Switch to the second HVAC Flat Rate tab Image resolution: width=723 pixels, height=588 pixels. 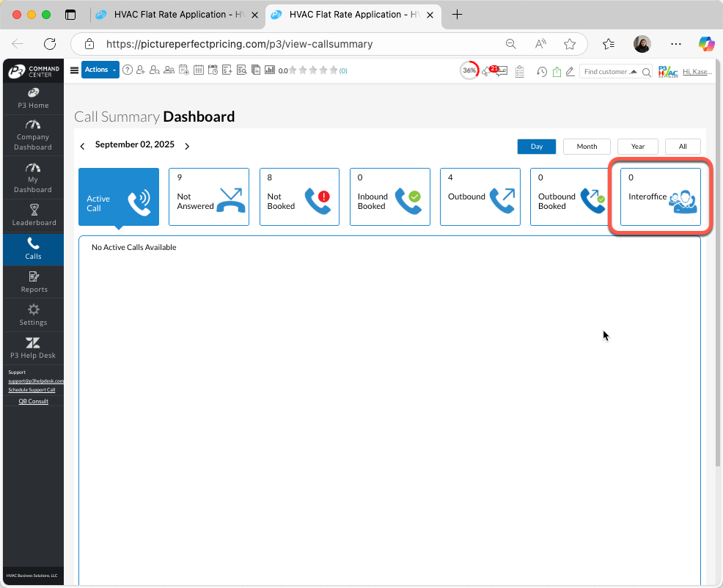[x=346, y=14]
